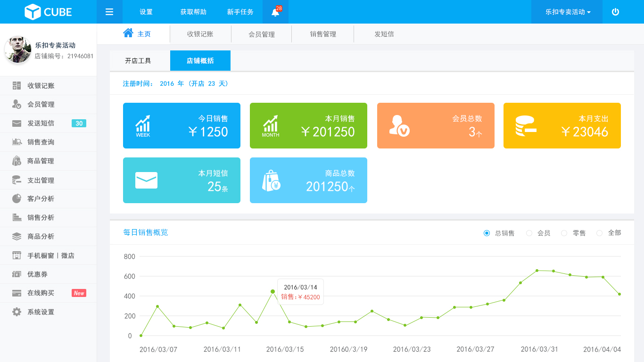Open 商品管理 via its shopping bag icon

[x=17, y=161]
